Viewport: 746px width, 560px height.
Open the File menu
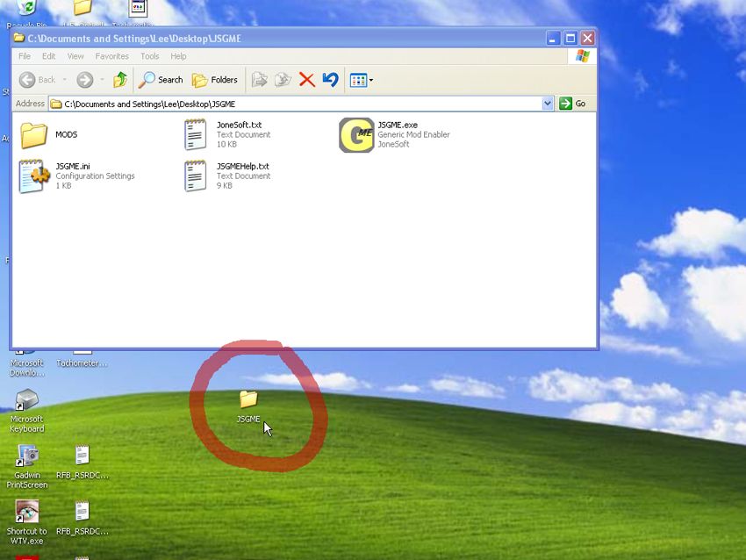[25, 56]
